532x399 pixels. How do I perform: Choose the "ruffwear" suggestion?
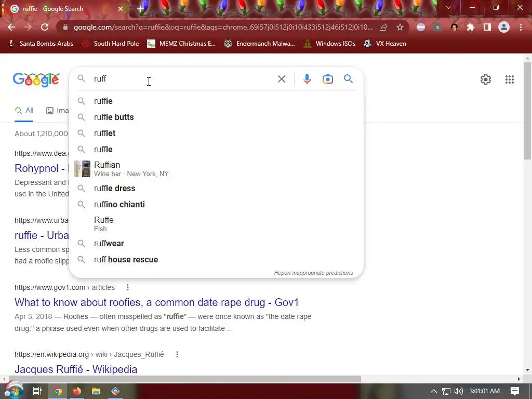coord(216,244)
